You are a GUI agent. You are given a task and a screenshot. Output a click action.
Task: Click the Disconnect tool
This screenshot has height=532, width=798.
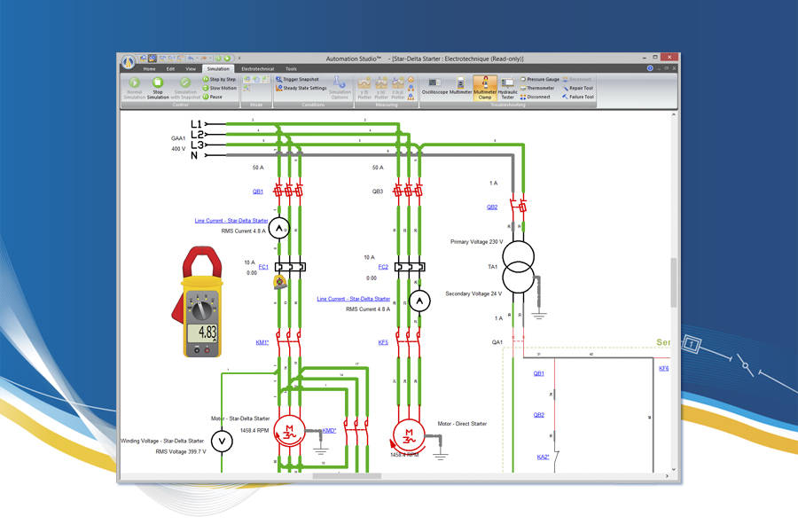coord(535,97)
